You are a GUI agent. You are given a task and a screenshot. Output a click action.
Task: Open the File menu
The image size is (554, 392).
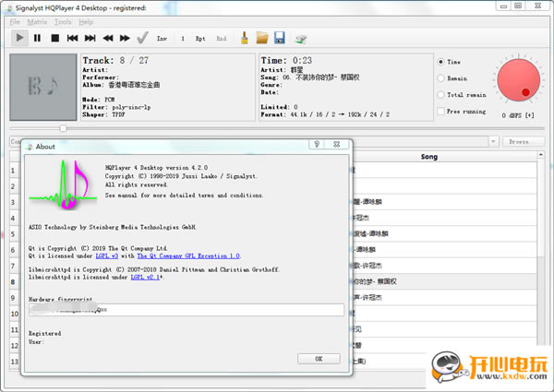[14, 21]
